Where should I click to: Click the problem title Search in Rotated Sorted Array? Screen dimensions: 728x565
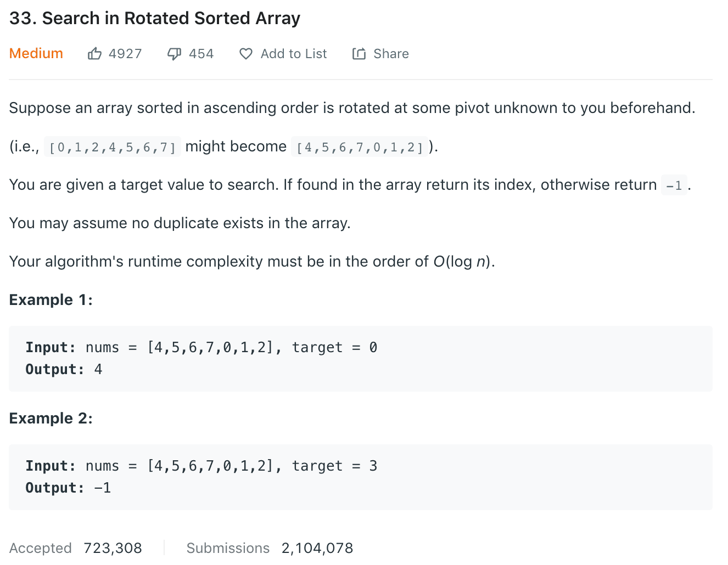(155, 18)
